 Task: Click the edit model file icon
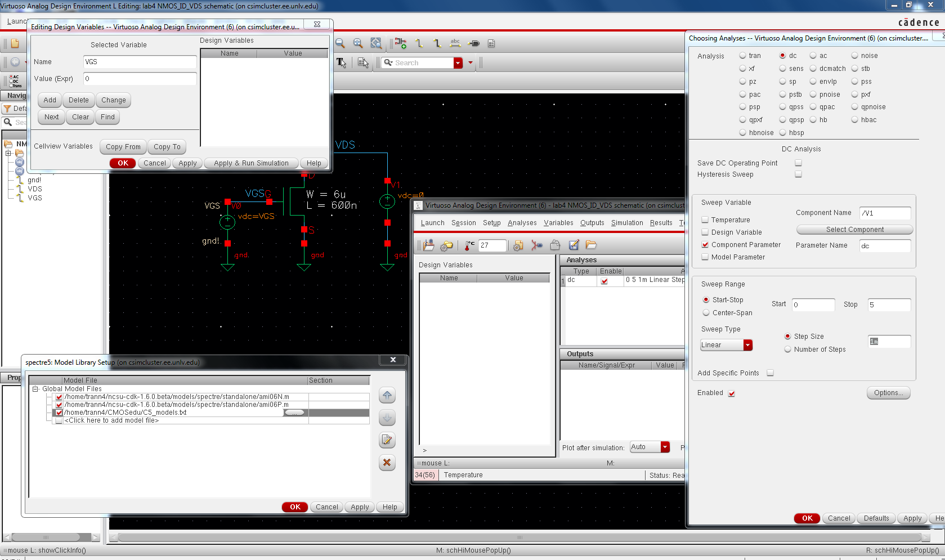(387, 440)
